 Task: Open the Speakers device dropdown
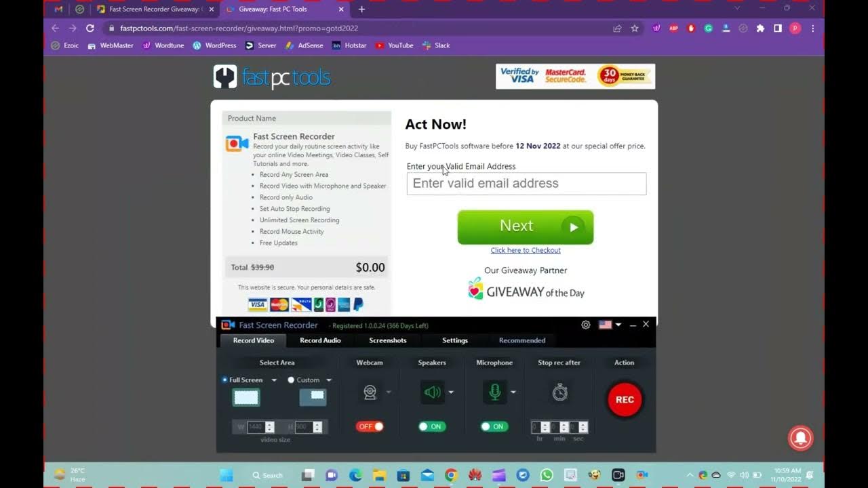(451, 392)
